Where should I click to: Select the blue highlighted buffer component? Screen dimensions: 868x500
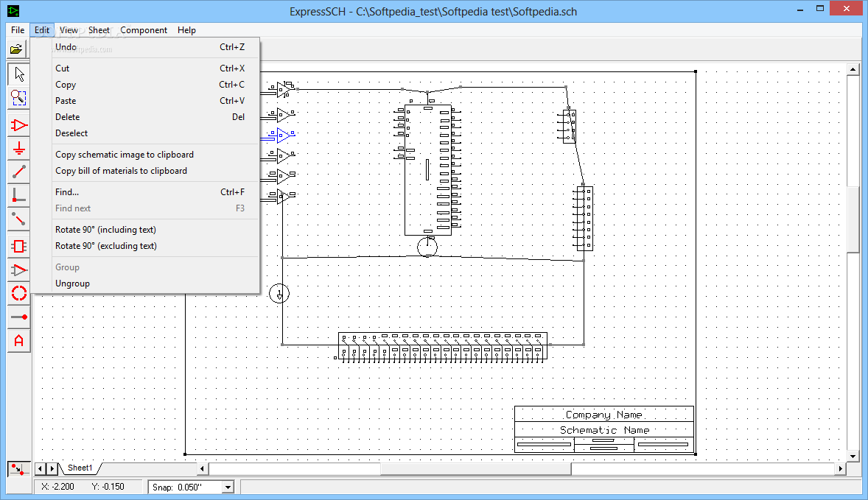tap(282, 135)
